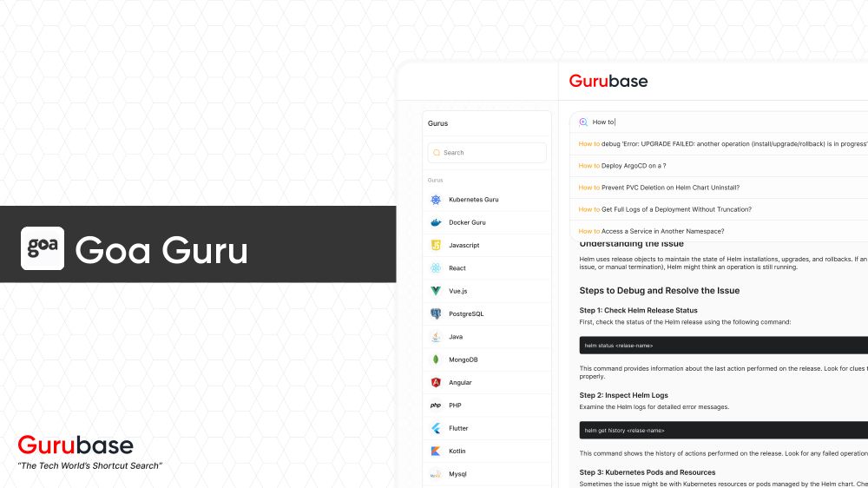
Task: Click the Kotlin logo icon
Action: point(436,451)
